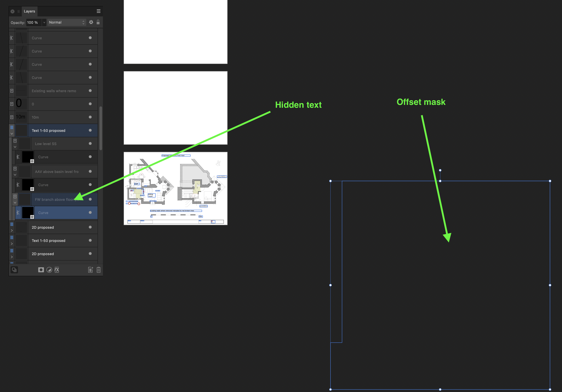Expand the collapsed Text 1-50 proposed layer
This screenshot has height=392, width=562.
click(x=12, y=244)
